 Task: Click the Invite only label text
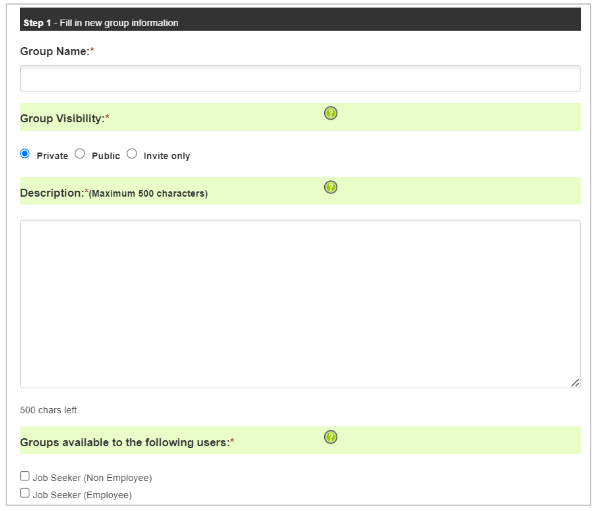click(167, 156)
